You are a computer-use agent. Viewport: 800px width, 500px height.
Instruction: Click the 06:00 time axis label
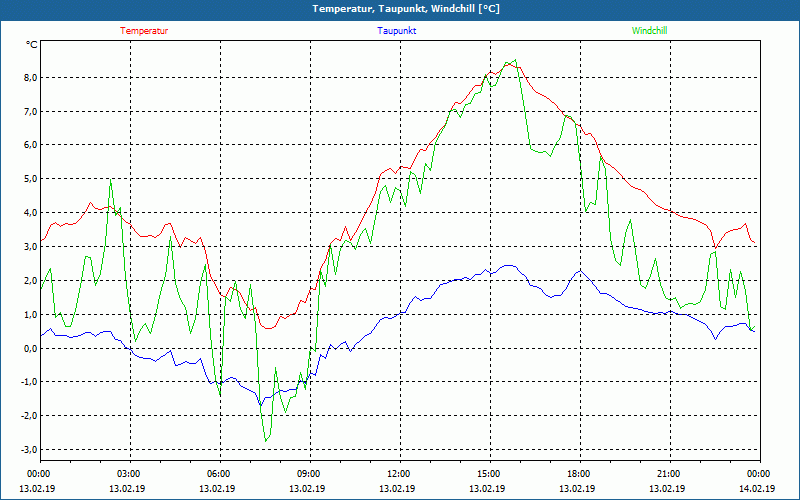219,474
